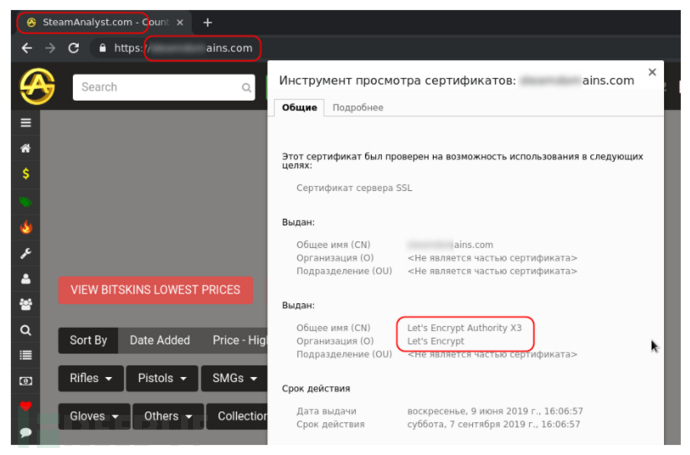Go back with browser back arrow

coord(27,48)
